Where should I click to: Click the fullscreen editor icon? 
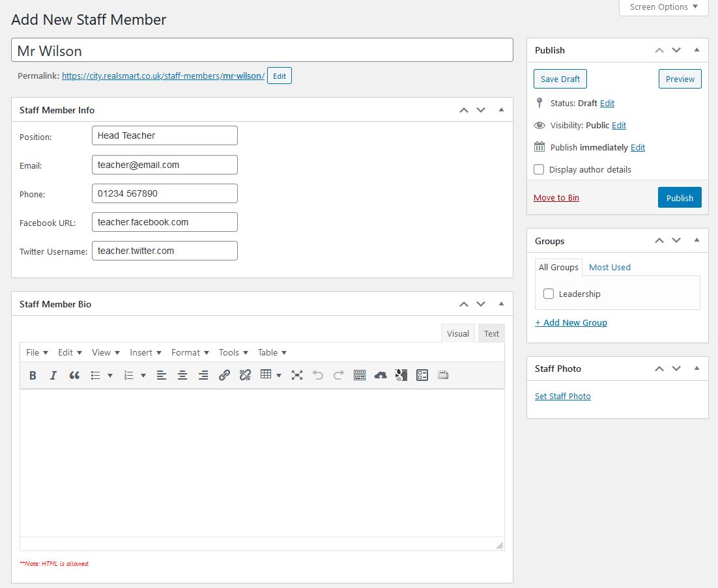297,375
